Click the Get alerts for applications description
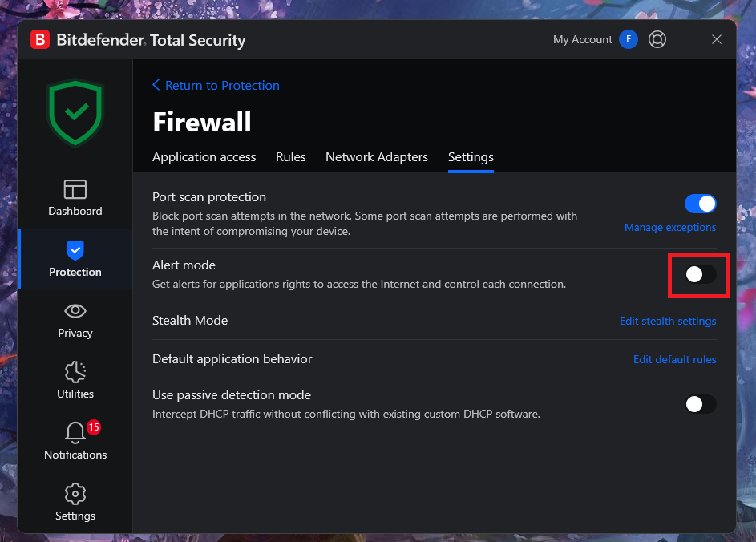Screen dimensions: 756x542 pos(359,284)
